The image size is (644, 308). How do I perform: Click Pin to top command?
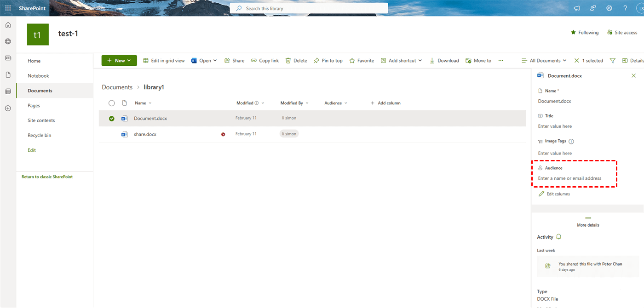[328, 61]
